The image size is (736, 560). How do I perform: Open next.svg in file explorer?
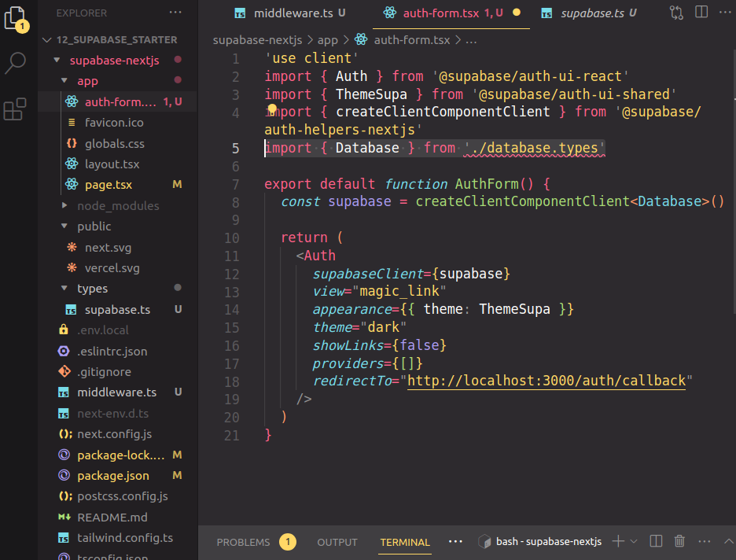(117, 247)
